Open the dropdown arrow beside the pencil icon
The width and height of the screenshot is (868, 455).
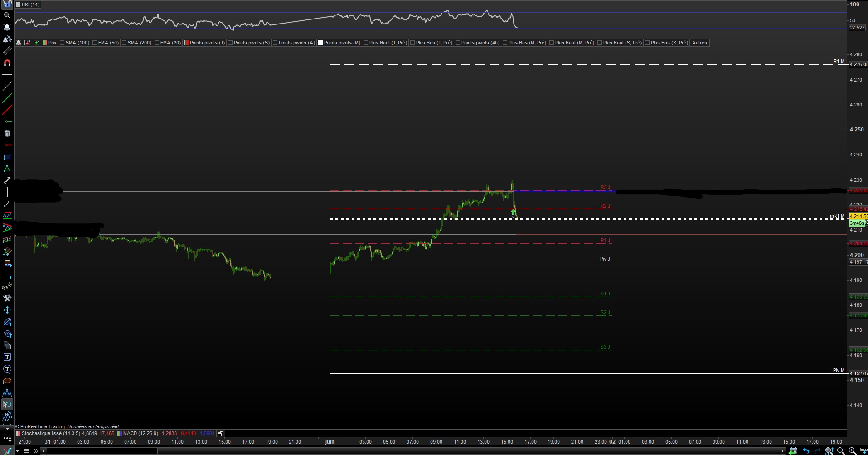click(x=18, y=451)
